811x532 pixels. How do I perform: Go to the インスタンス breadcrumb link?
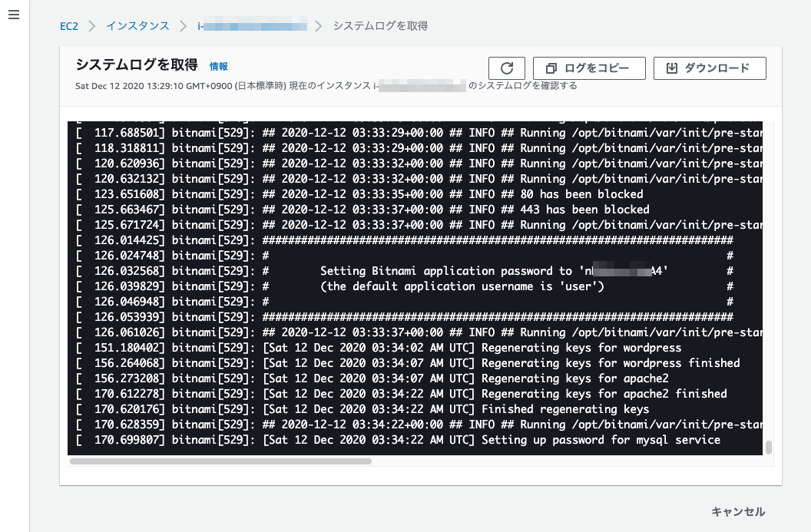click(137, 26)
